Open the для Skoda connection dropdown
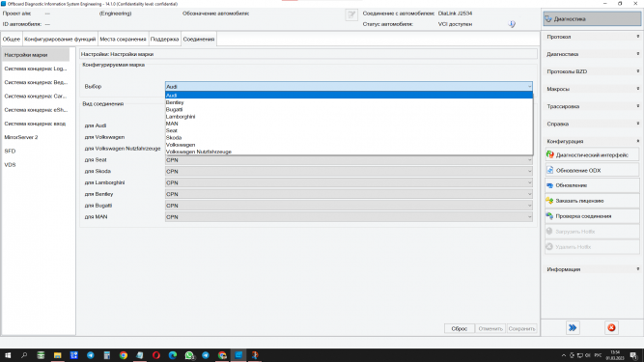Screen dimensions: 644x362 point(349,171)
